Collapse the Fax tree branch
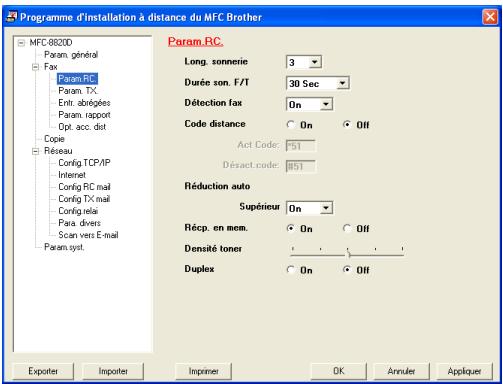Image resolution: width=503 pixels, height=384 pixels. (35, 67)
